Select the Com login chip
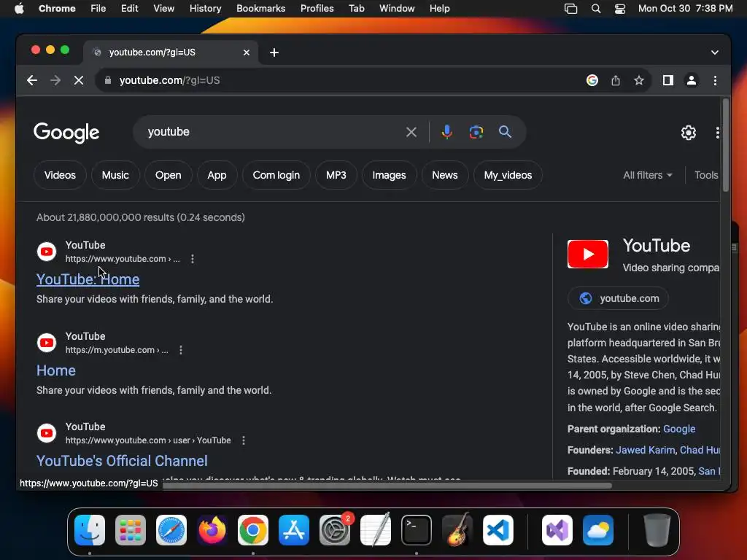 (276, 175)
